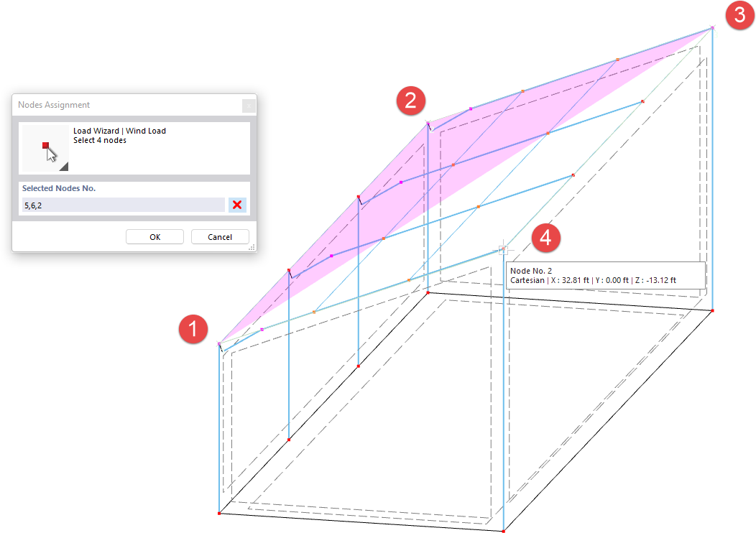756x533 pixels.
Task: Select the topmost roof node in the model
Action: point(711,27)
